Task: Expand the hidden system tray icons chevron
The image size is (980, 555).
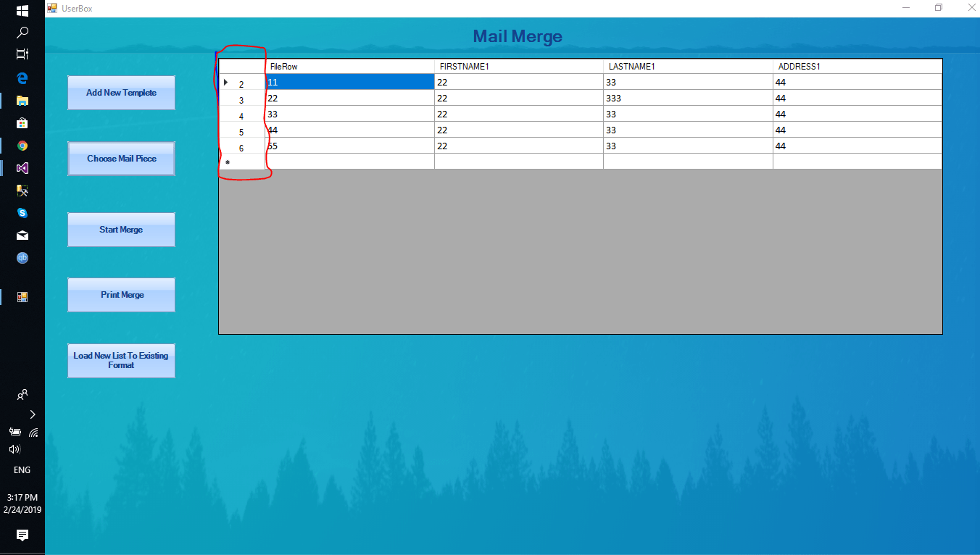Action: click(32, 414)
